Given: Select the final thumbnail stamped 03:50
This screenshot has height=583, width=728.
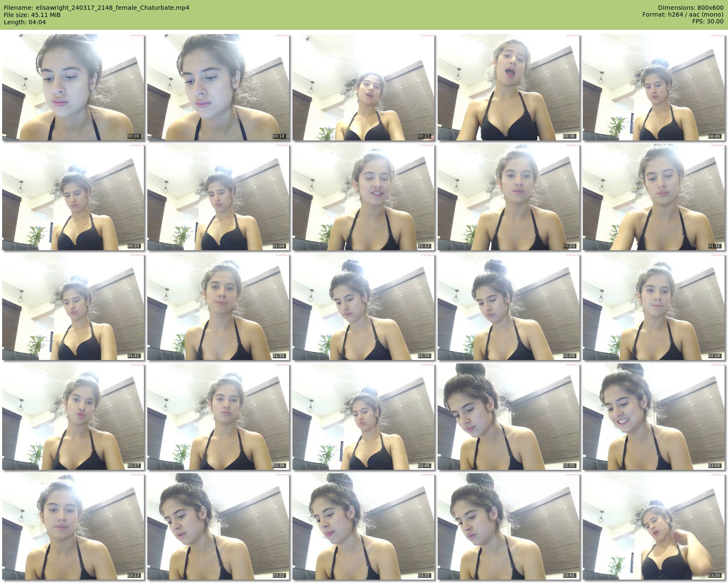Looking at the screenshot, I should [654, 526].
